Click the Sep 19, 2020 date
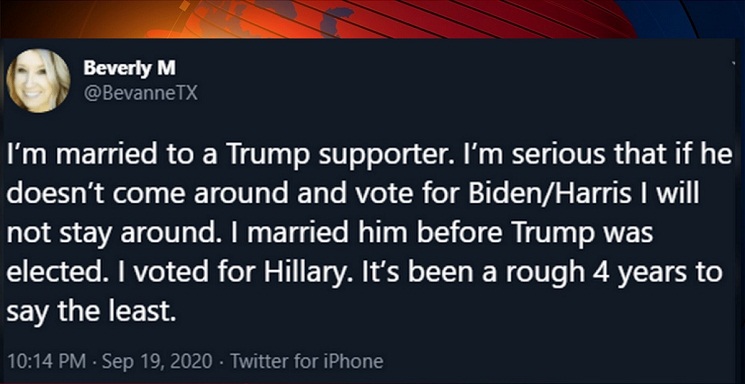Screen dimensions: 745x384 point(153,362)
